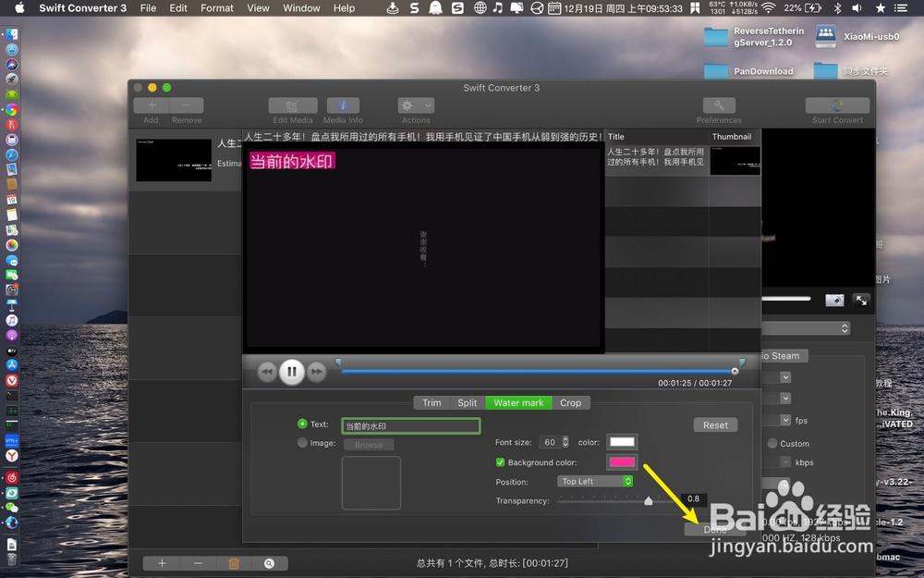This screenshot has width=924, height=578.
Task: Open the Window menu
Action: pyautogui.click(x=301, y=8)
